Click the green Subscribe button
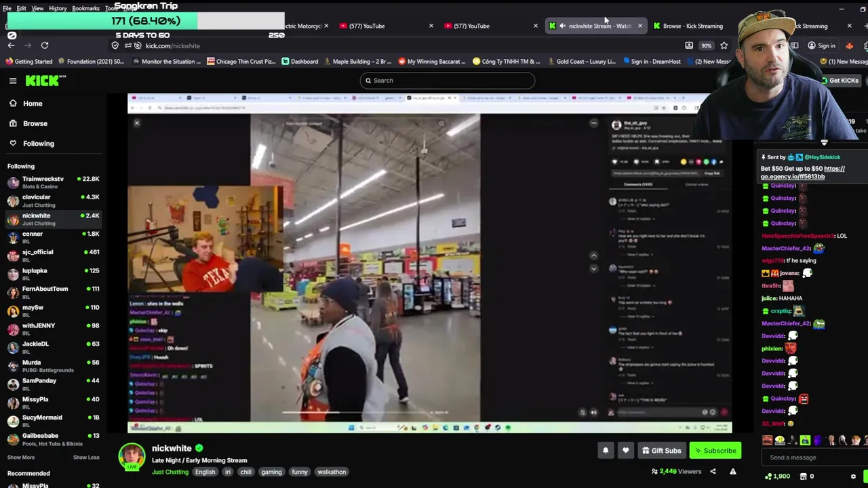Viewport: 868px width, 488px height. coord(715,451)
